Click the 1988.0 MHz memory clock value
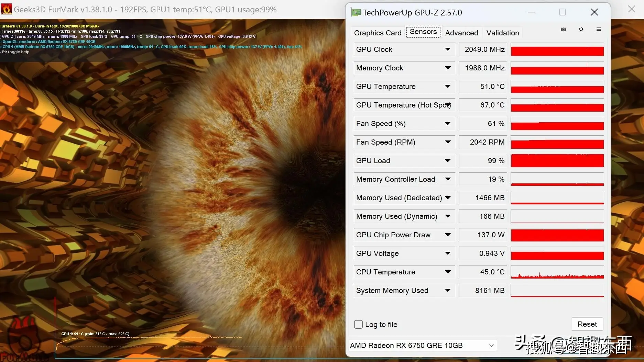 483,68
